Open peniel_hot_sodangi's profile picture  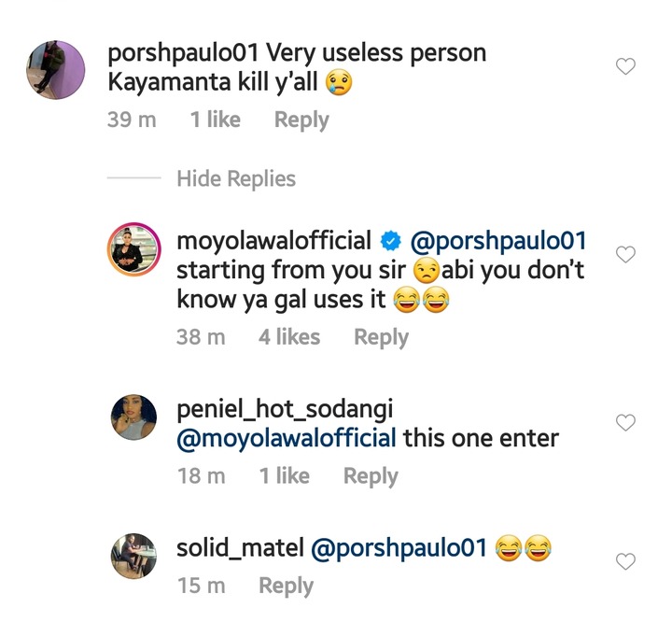point(134,418)
